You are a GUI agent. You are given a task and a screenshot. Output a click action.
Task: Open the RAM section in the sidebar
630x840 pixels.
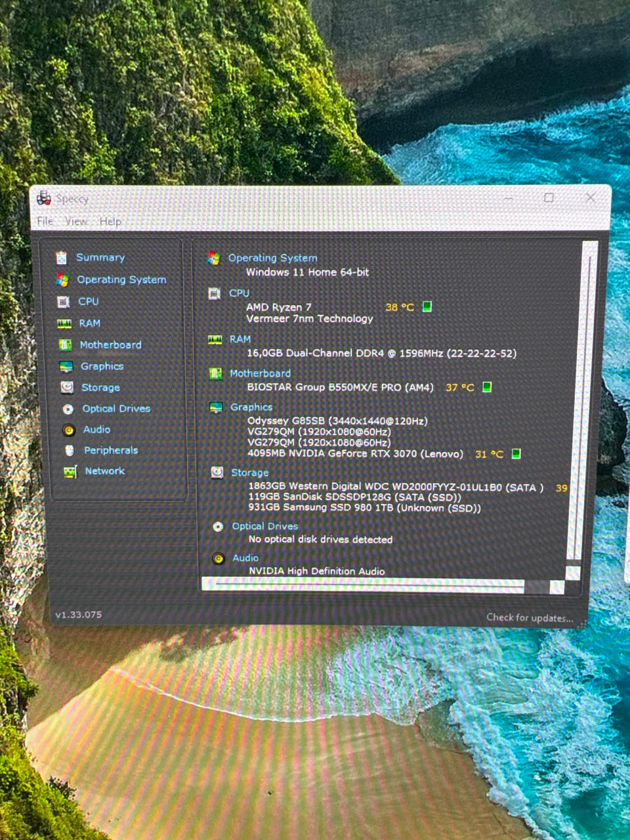(x=90, y=323)
